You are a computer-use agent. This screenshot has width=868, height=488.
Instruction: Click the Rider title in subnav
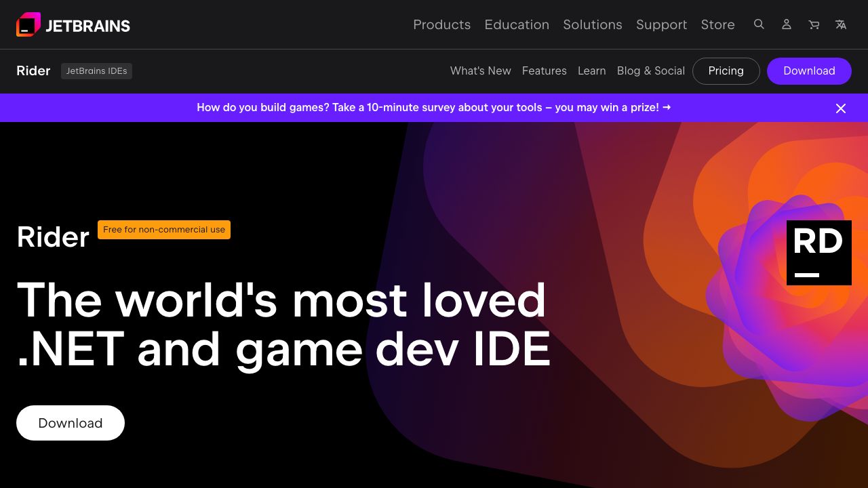pyautogui.click(x=33, y=70)
